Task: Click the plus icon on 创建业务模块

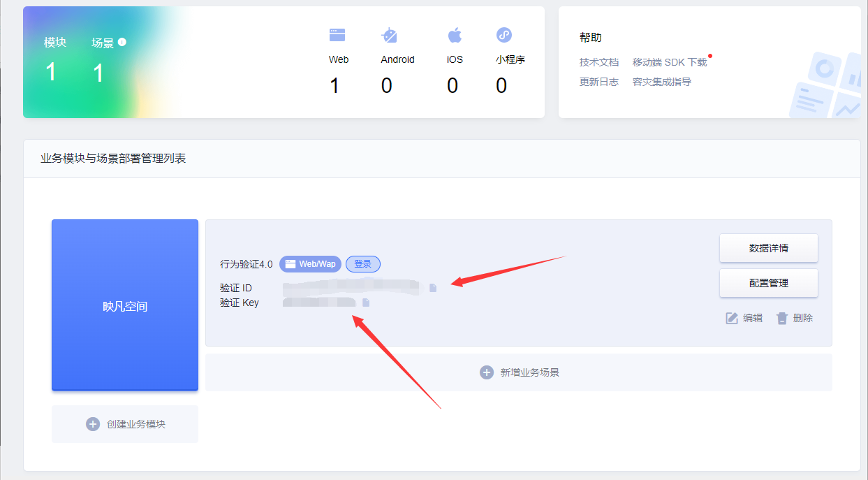Action: click(93, 424)
